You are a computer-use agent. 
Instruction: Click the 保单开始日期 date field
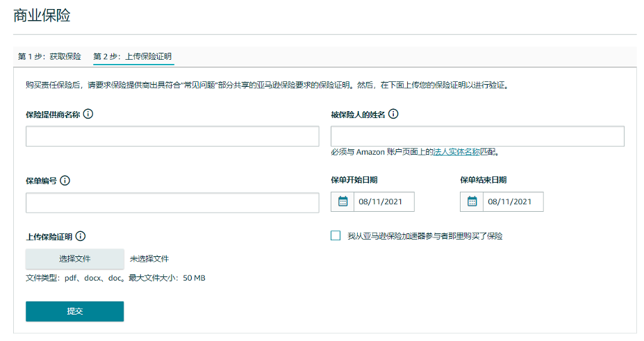coord(383,201)
